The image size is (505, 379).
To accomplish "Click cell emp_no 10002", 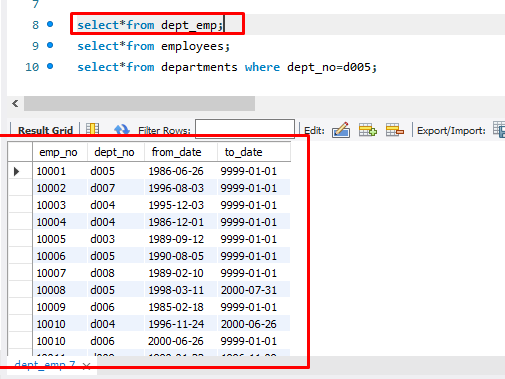I will 60,188.
